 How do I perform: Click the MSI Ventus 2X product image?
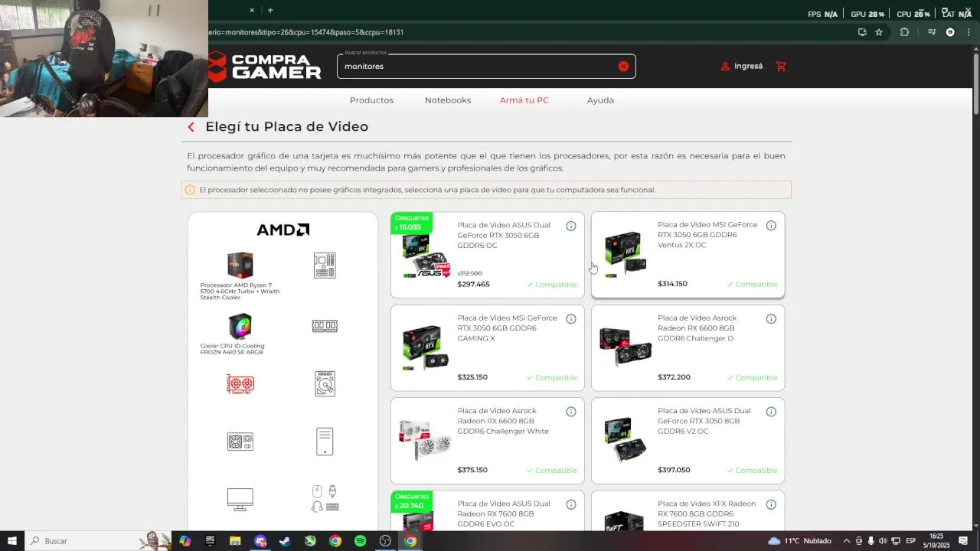pos(626,255)
